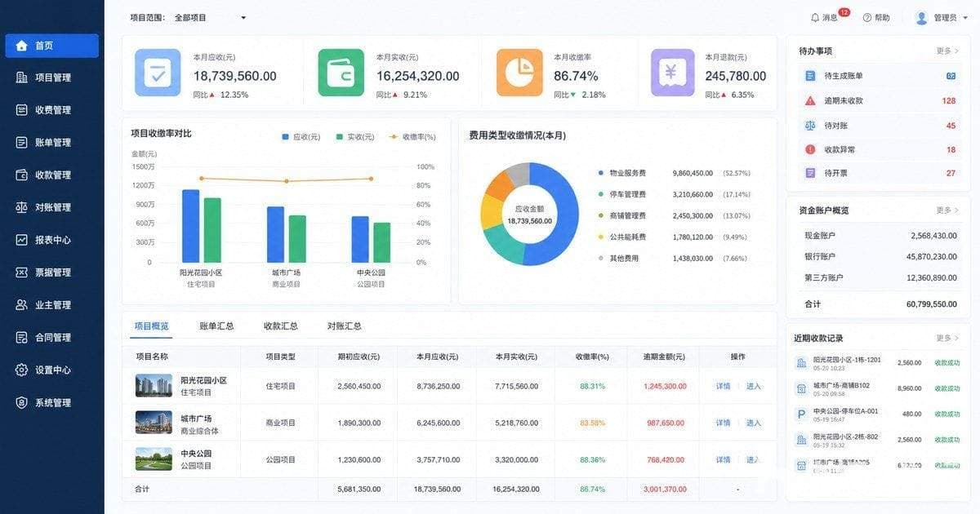Screen dimensions: 980x514
Task: Switch to the 收款汇总 tab
Action: coord(280,326)
